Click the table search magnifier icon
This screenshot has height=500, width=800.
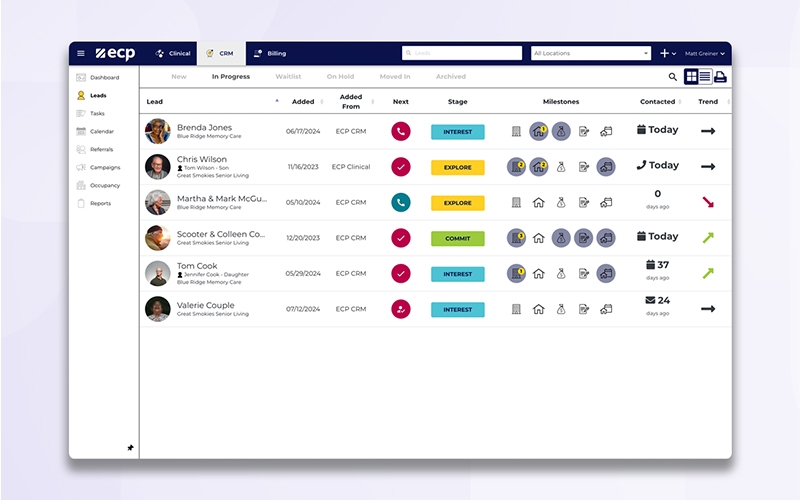(x=672, y=77)
